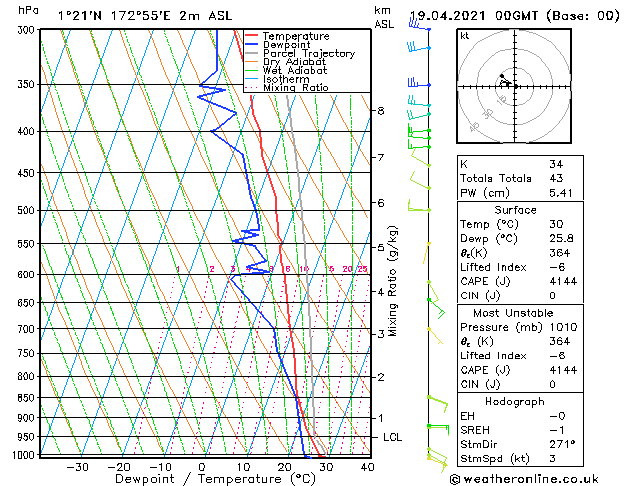Click the wind barb at 300 hPa
The height and width of the screenshot is (486, 629).
(419, 24)
